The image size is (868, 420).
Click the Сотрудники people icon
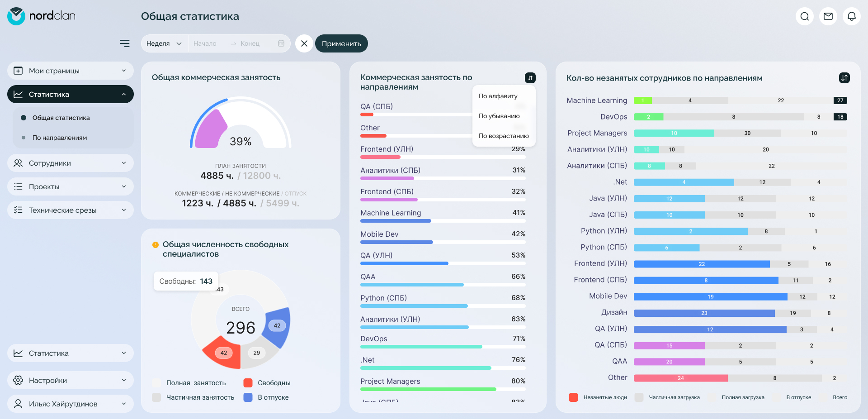coord(18,163)
